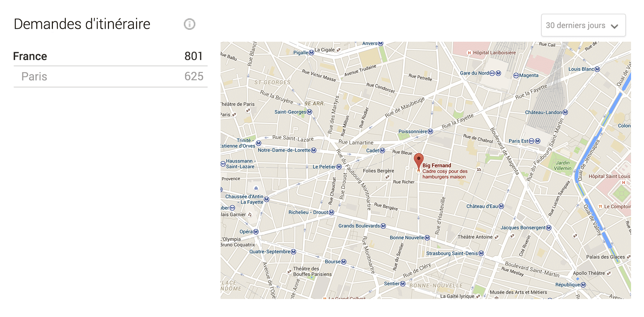Screen dimensions: 644x317
Task: Select the France row
Action: [110, 56]
